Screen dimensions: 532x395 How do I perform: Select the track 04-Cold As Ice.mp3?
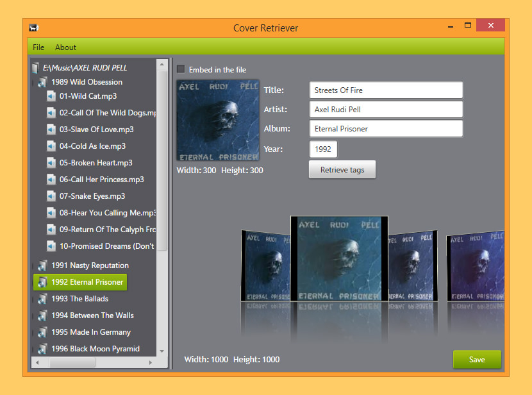[x=92, y=146]
